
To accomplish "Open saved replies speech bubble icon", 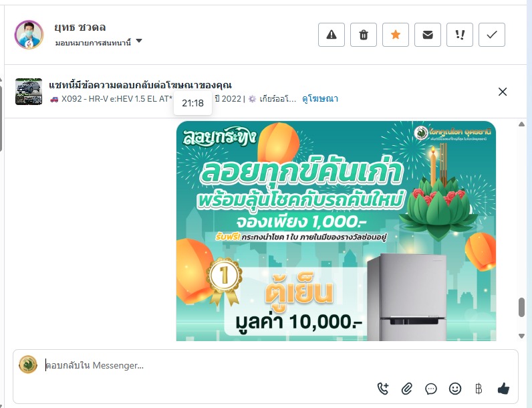I will coord(431,389).
